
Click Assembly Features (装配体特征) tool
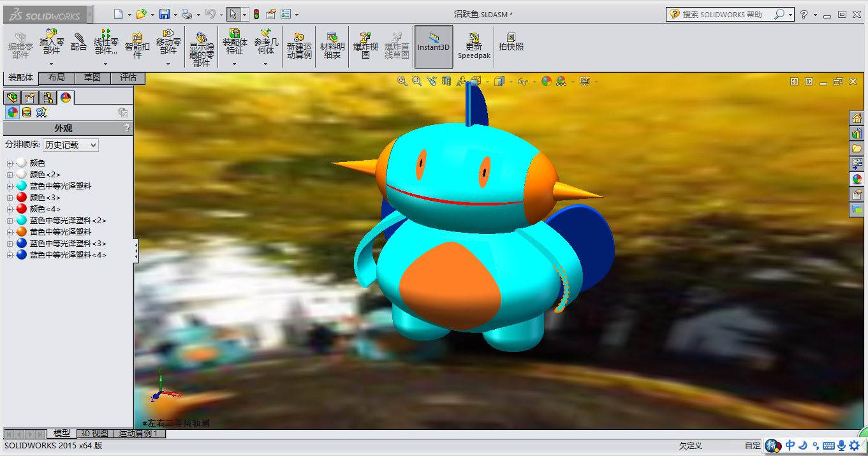(x=235, y=41)
